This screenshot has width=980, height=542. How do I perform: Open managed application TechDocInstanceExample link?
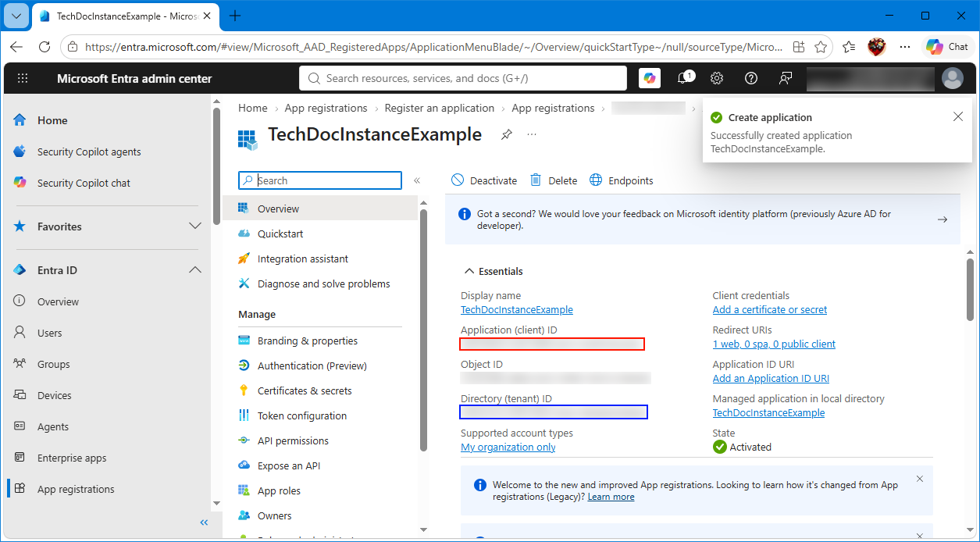pyautogui.click(x=768, y=412)
